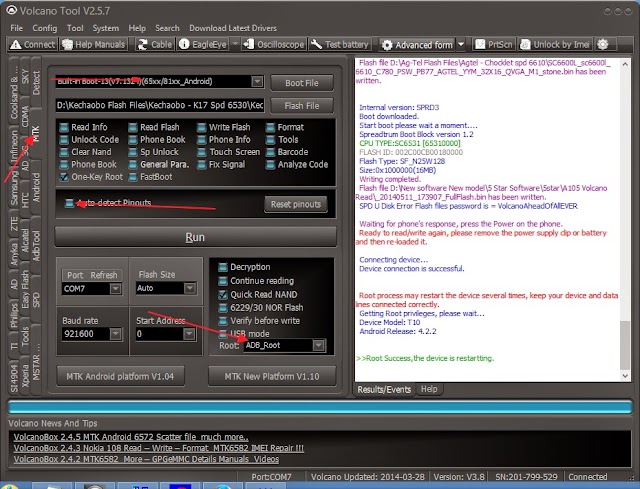Switch to the Results/Events tab
The image size is (640, 489).
(x=384, y=389)
